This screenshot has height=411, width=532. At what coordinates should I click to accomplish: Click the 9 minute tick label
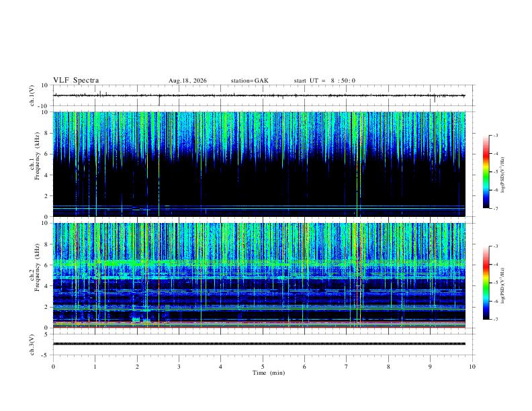coord(430,367)
